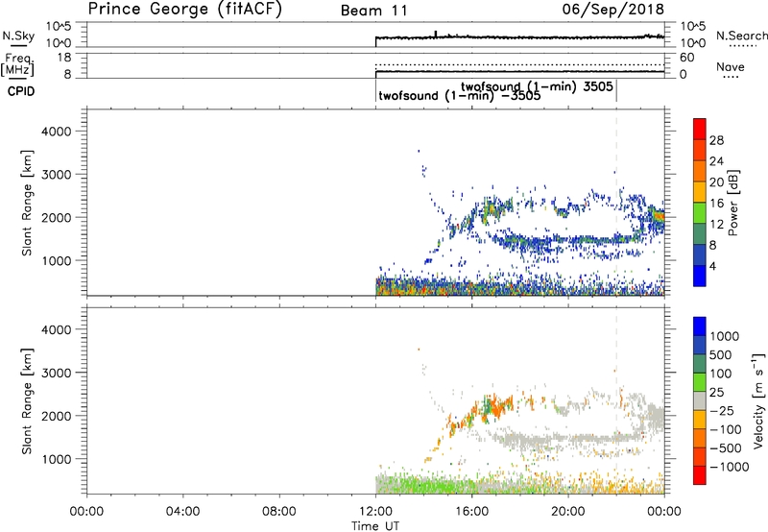Pick the blue Velocity segment above 1000
768x532 pixels.
point(700,326)
